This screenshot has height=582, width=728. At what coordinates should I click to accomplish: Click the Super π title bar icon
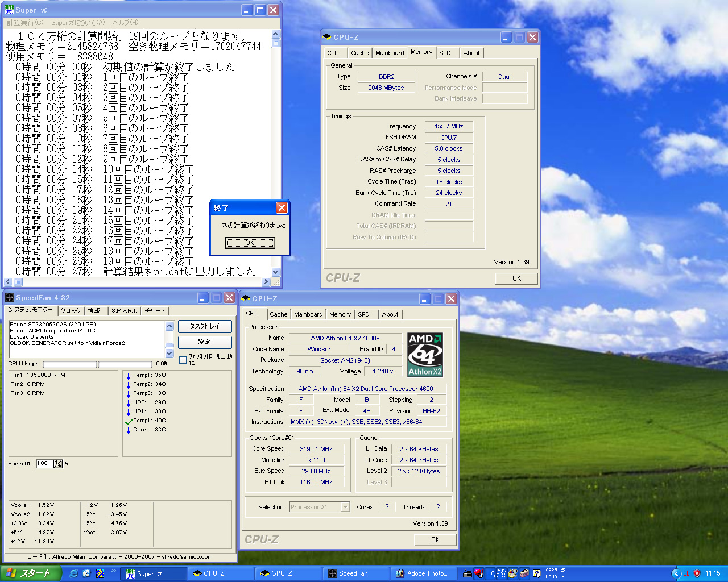[9, 10]
